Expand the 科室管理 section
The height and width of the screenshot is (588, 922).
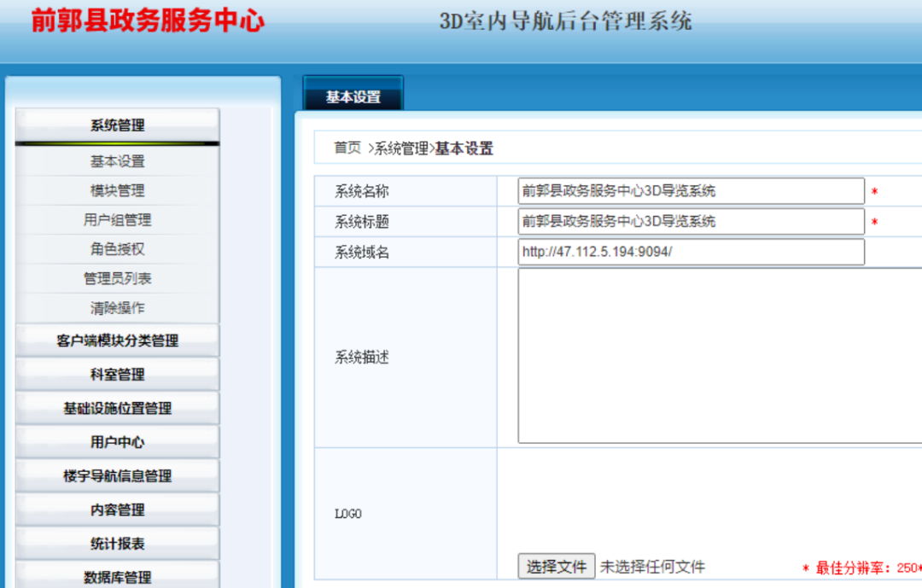[x=117, y=374]
